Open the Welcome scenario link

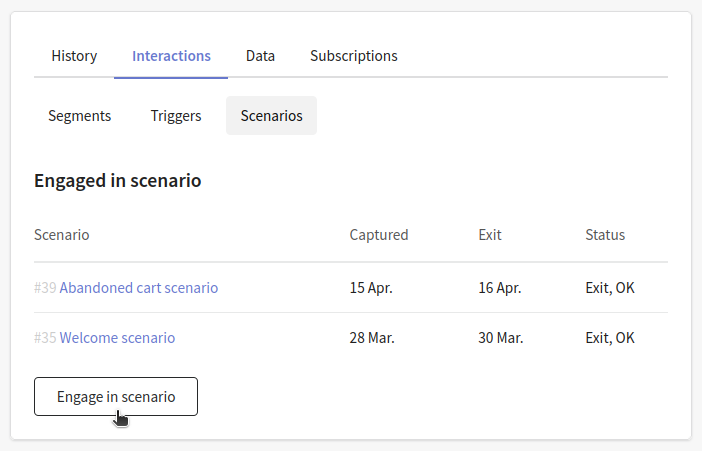pos(117,338)
